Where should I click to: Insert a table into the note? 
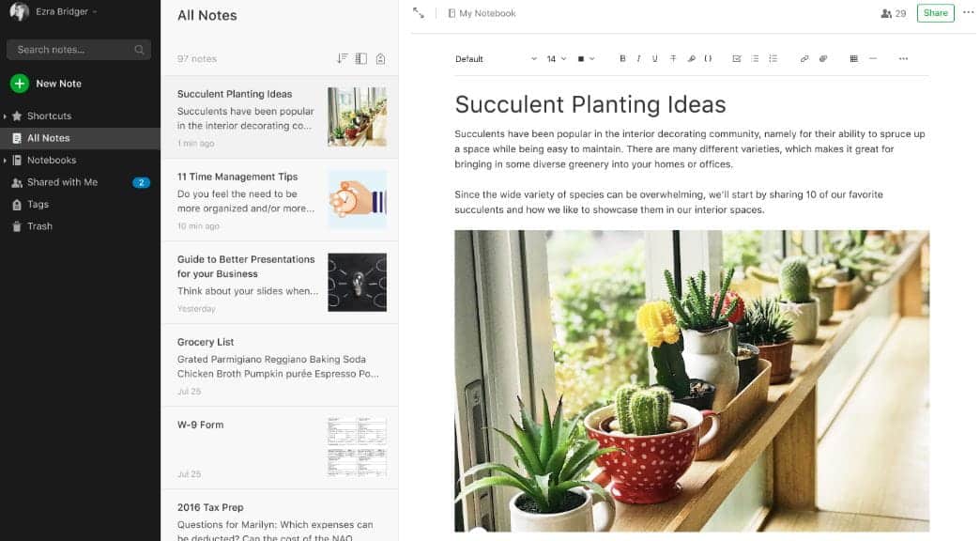point(853,58)
